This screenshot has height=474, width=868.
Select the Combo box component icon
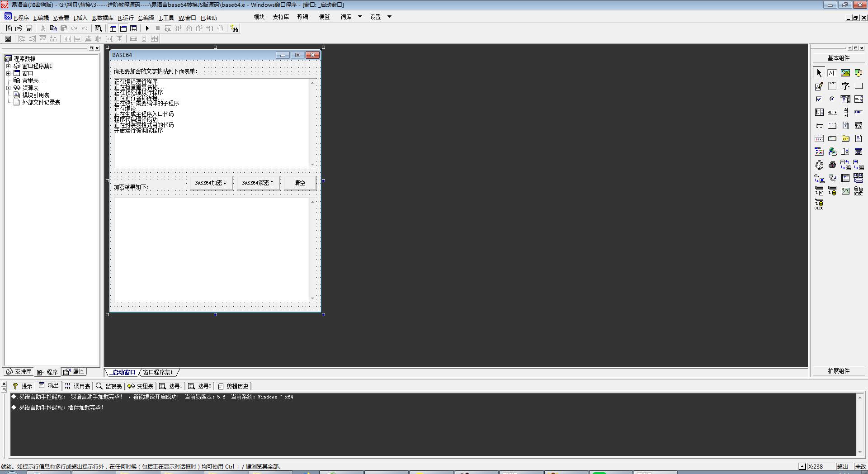tap(845, 99)
